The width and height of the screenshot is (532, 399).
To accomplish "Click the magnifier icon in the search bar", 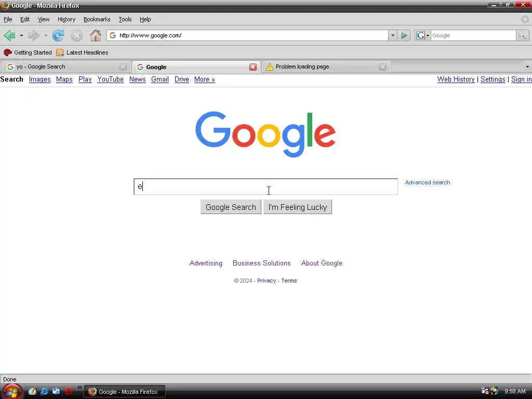I will [523, 35].
